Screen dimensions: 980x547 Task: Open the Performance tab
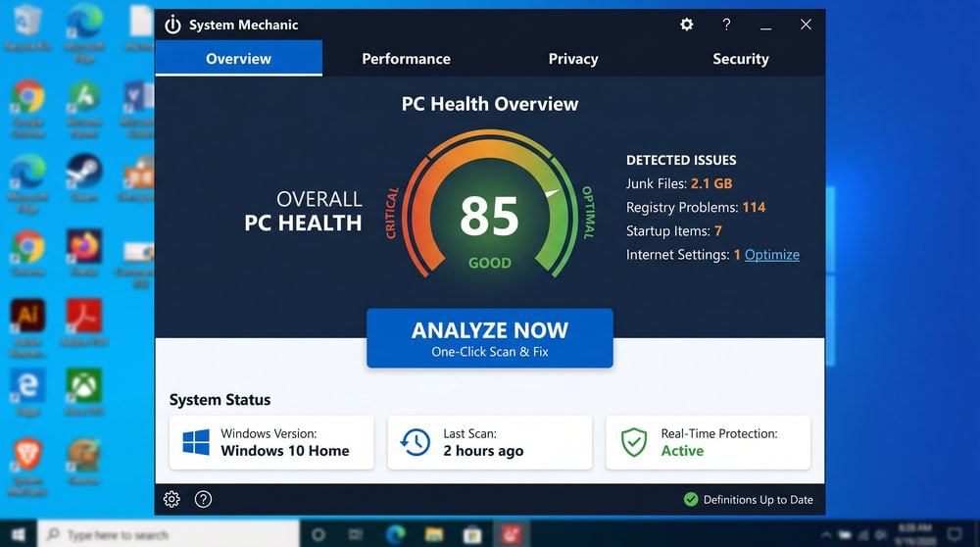coord(406,58)
